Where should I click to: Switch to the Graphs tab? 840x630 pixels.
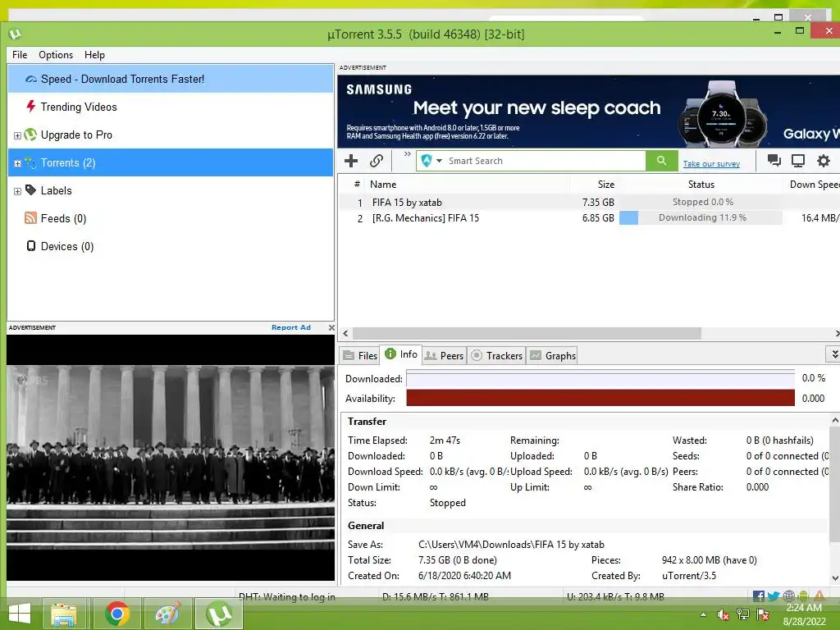(553, 356)
